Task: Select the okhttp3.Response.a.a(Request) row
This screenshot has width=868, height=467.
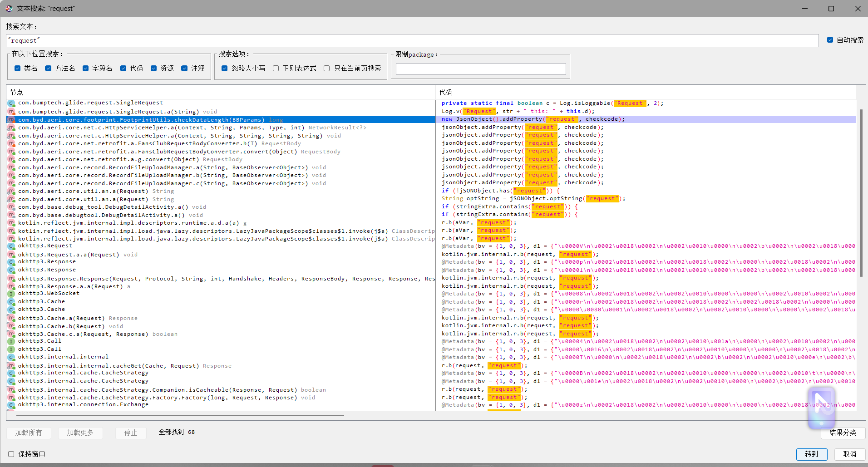Action: [221, 286]
